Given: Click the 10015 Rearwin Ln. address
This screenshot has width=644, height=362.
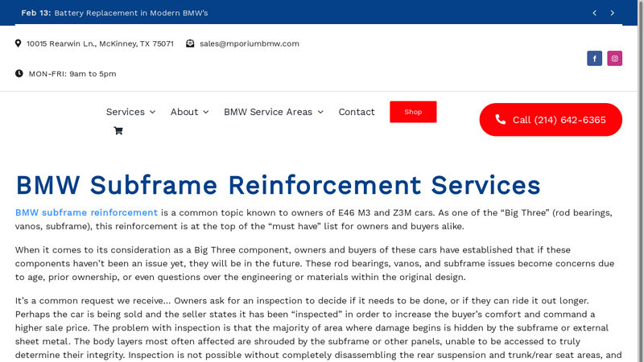Looking at the screenshot, I should tap(100, 43).
